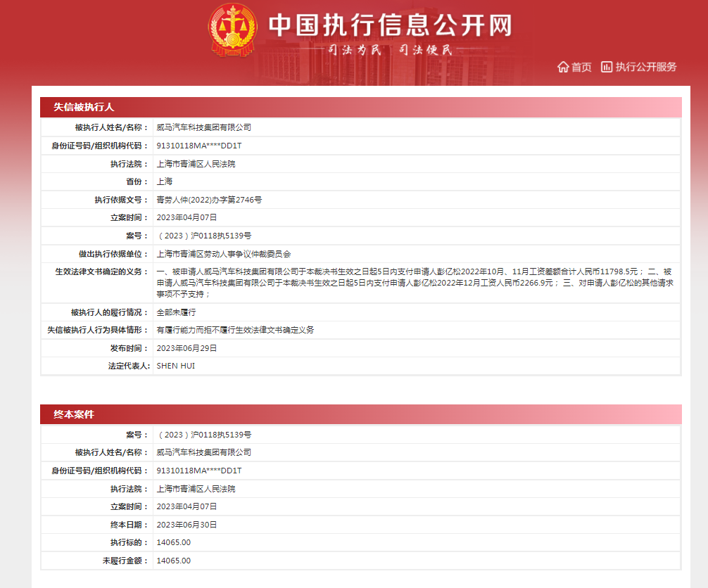
Task: Click the obligations paragraph text
Action: (415, 283)
